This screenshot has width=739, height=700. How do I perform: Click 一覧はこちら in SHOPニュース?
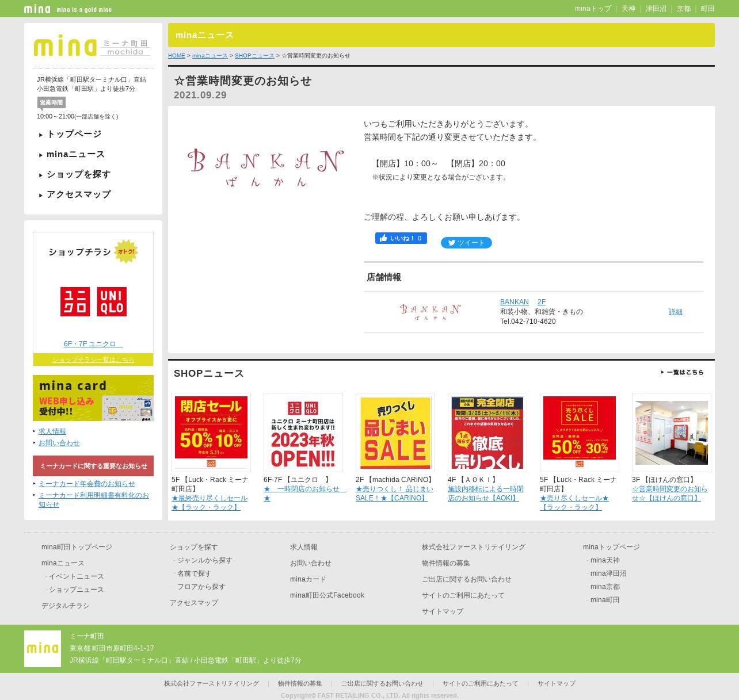point(682,372)
